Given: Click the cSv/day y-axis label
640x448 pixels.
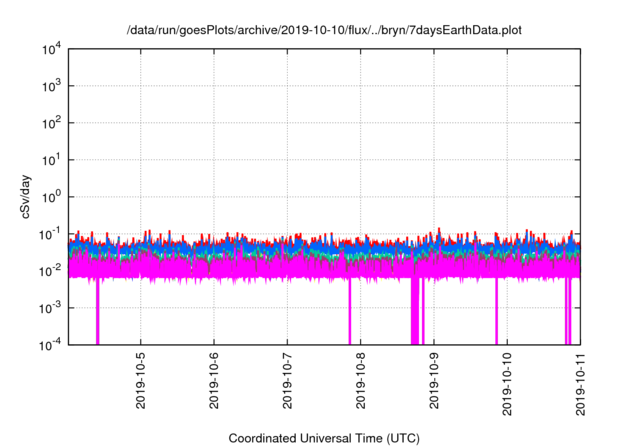Looking at the screenshot, I should (26, 197).
